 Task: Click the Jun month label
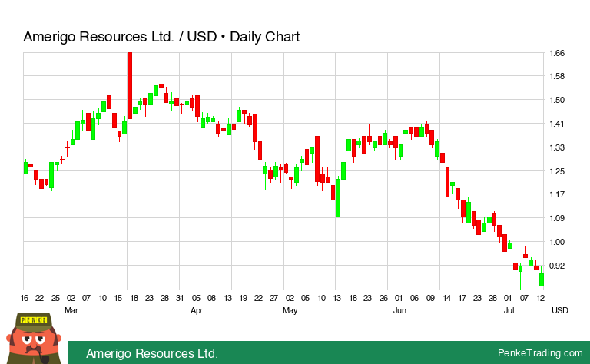pyautogui.click(x=399, y=310)
